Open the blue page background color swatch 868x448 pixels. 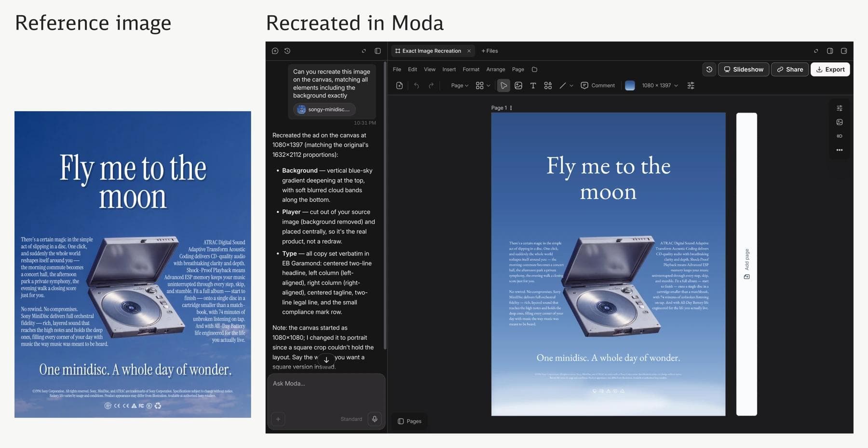630,85
